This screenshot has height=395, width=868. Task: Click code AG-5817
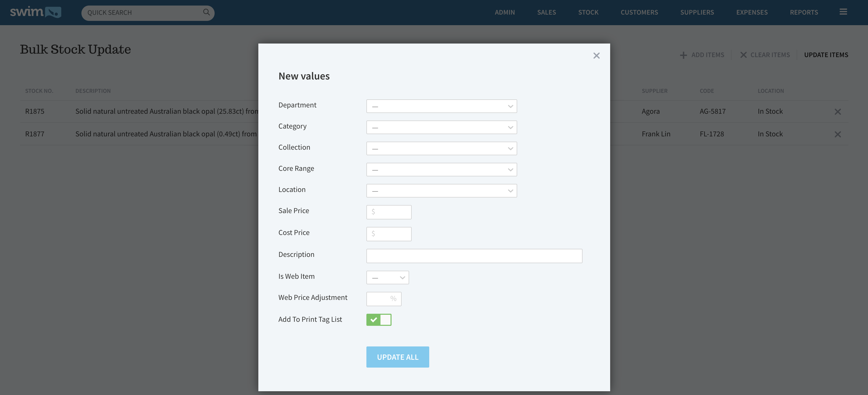coord(712,111)
